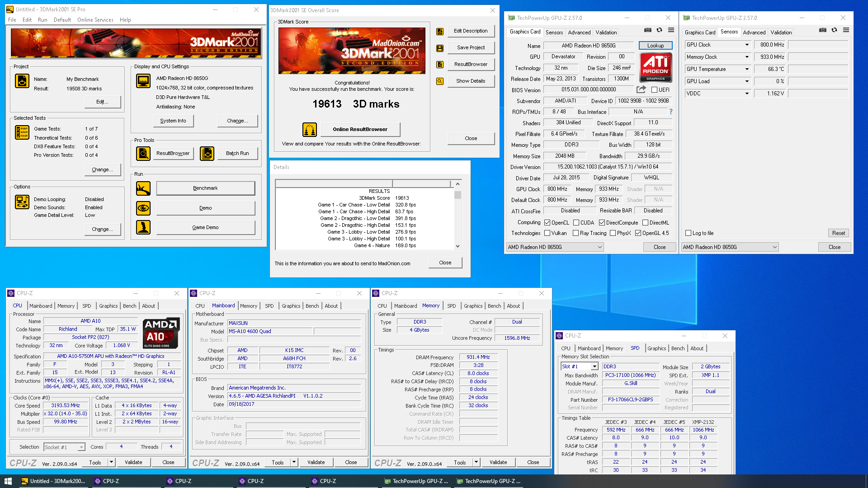Click the Bus Interface question mark
This screenshot has height=488, width=868.
pyautogui.click(x=671, y=112)
